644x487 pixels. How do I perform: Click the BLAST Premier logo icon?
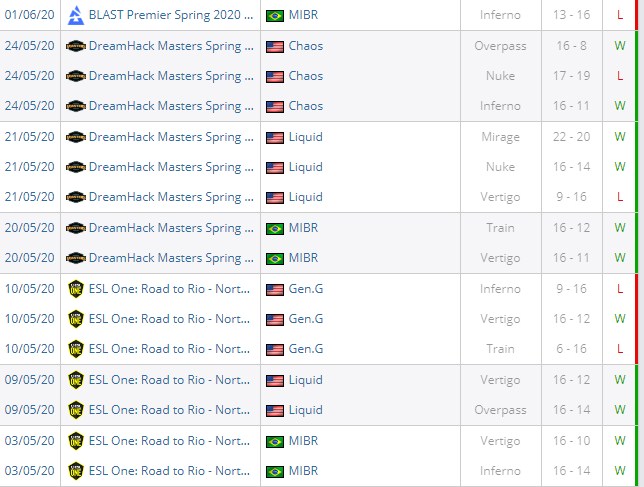pos(75,16)
